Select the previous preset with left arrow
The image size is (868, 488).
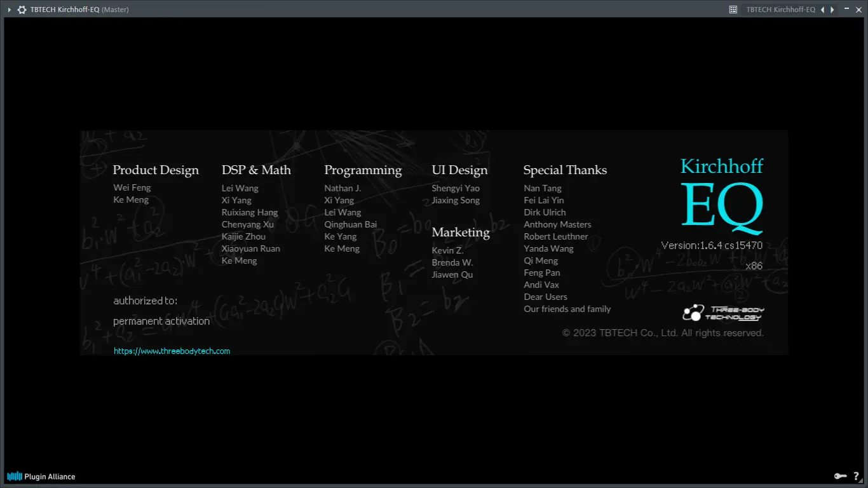[x=823, y=10]
